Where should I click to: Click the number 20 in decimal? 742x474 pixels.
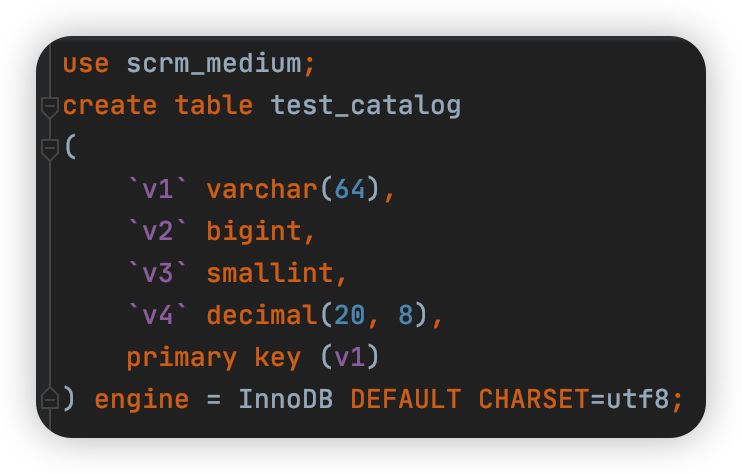coord(349,315)
